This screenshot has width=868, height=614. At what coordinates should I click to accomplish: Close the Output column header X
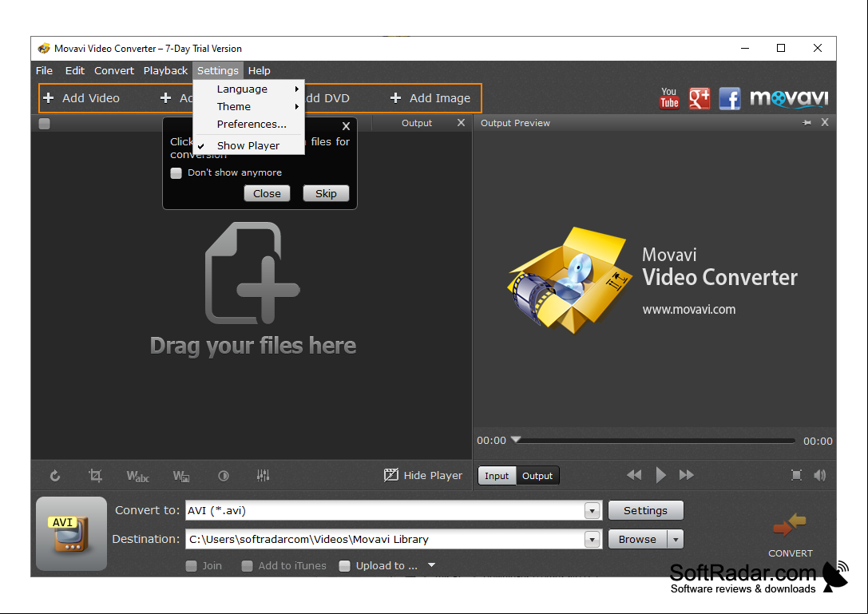point(461,122)
